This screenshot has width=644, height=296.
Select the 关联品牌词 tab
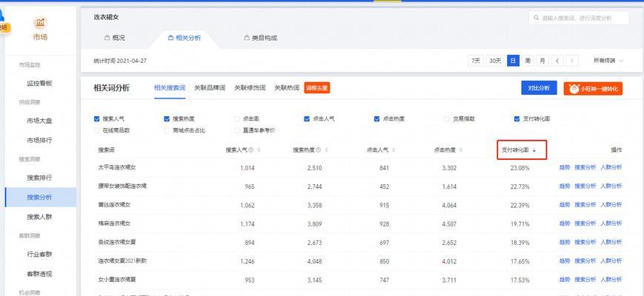pyautogui.click(x=210, y=88)
